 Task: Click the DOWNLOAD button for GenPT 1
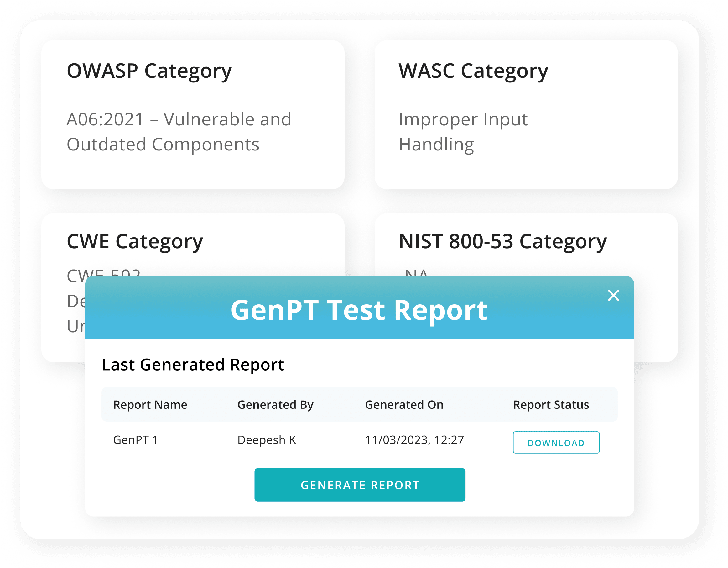point(556,442)
